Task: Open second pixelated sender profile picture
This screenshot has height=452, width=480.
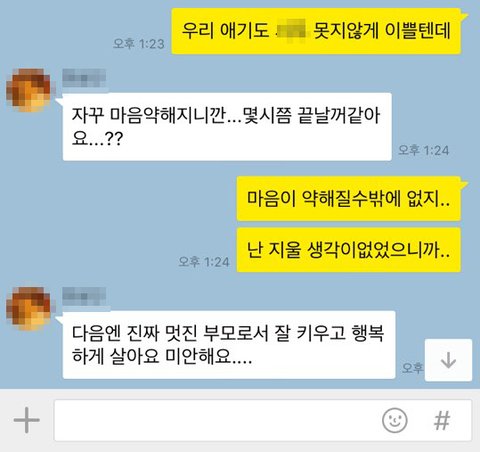Action: (29, 308)
